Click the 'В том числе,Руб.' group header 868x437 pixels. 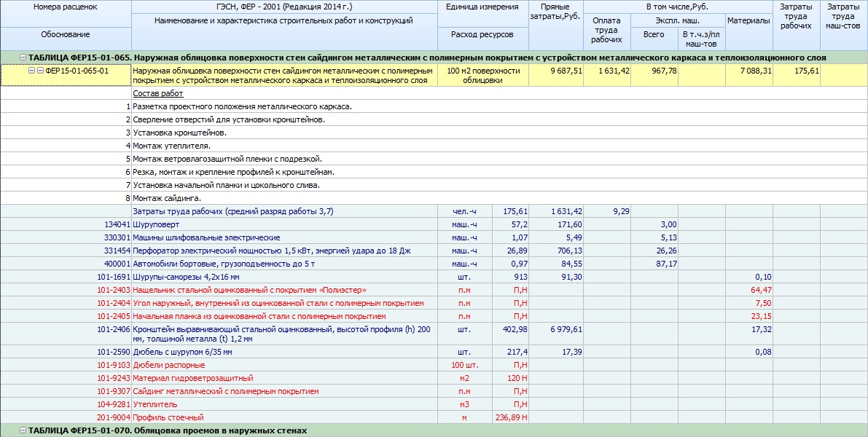click(x=678, y=8)
